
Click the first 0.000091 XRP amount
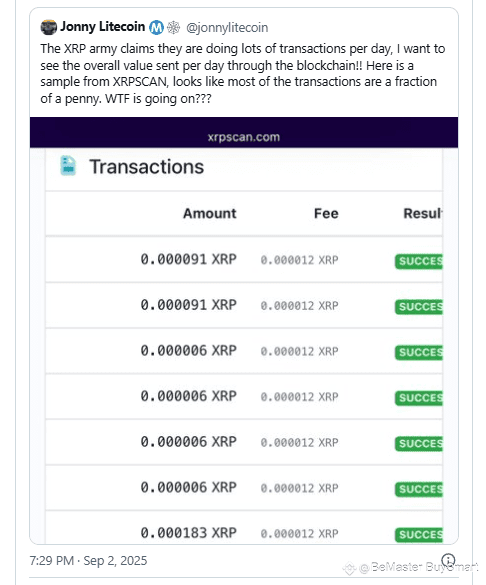coord(189,259)
